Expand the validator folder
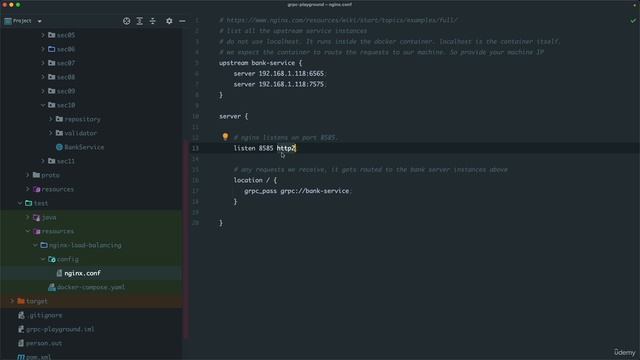Image resolution: width=640 pixels, height=360 pixels. [51, 133]
